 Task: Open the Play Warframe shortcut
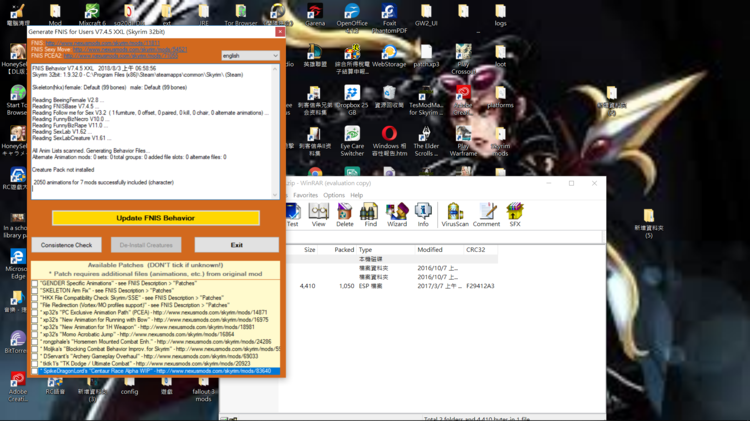tap(463, 141)
